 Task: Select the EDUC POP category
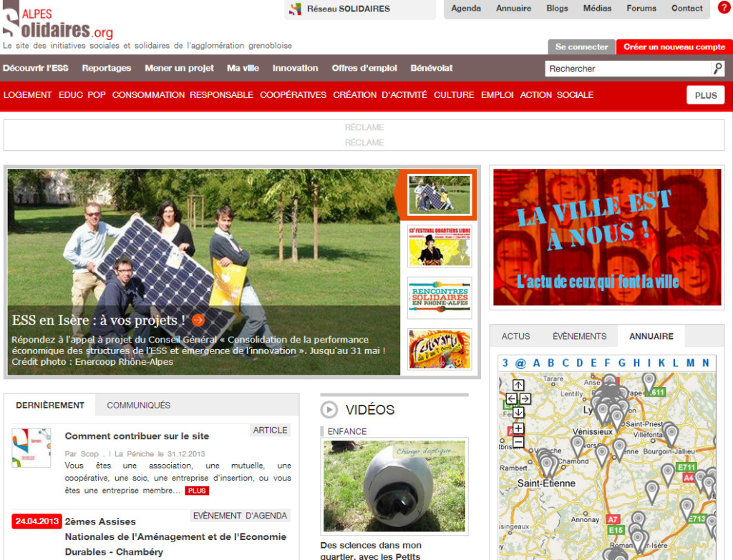(x=82, y=95)
